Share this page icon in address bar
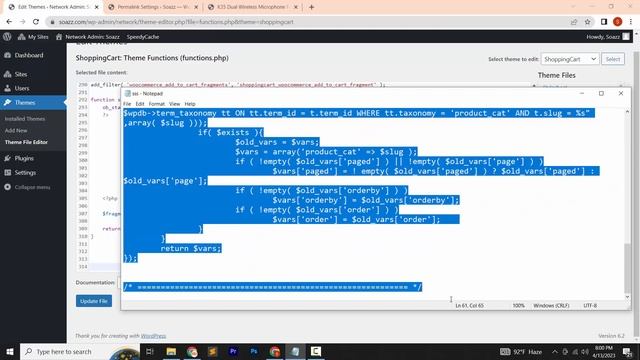The height and width of the screenshot is (360, 640). click(x=574, y=22)
